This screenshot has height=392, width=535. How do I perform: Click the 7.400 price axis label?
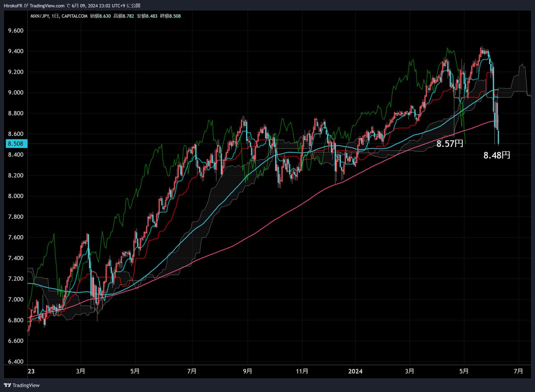click(x=15, y=258)
